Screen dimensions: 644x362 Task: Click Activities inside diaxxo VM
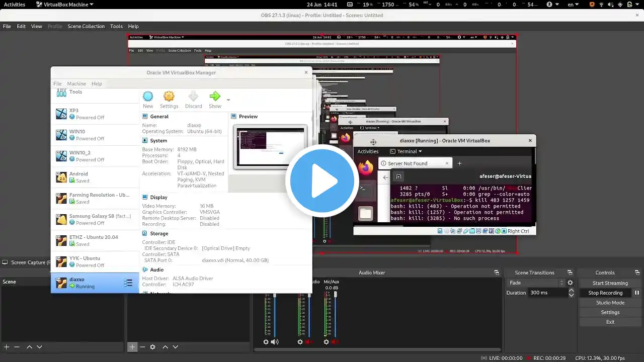point(368,151)
